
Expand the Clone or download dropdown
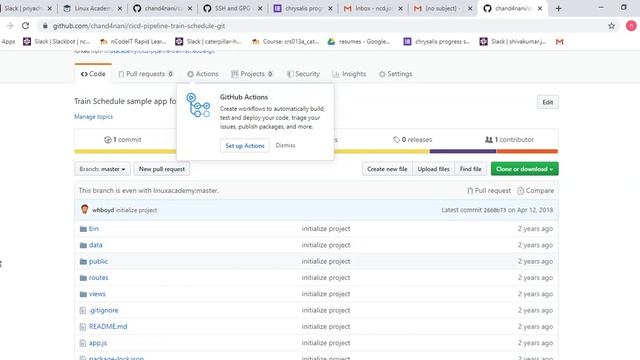[524, 169]
